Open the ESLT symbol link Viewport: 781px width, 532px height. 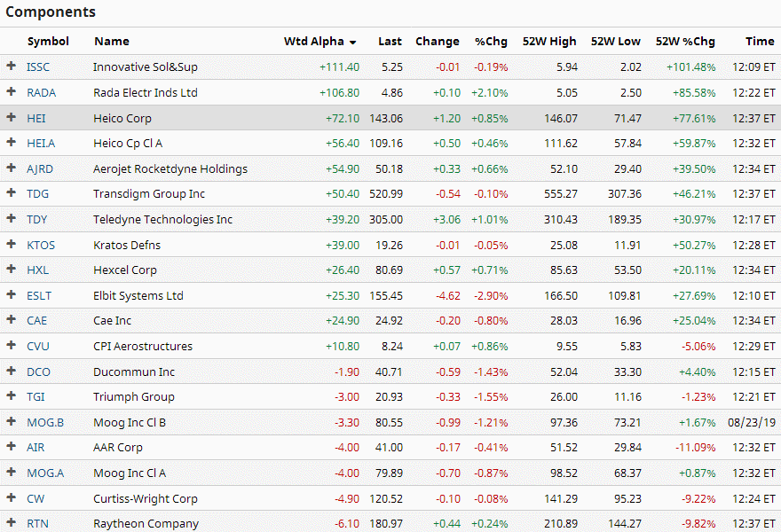click(39, 295)
